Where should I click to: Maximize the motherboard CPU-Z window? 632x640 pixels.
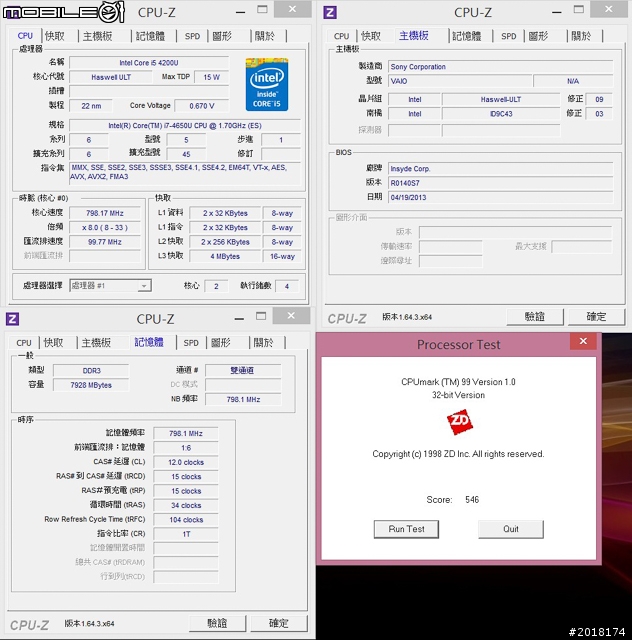[x=579, y=9]
